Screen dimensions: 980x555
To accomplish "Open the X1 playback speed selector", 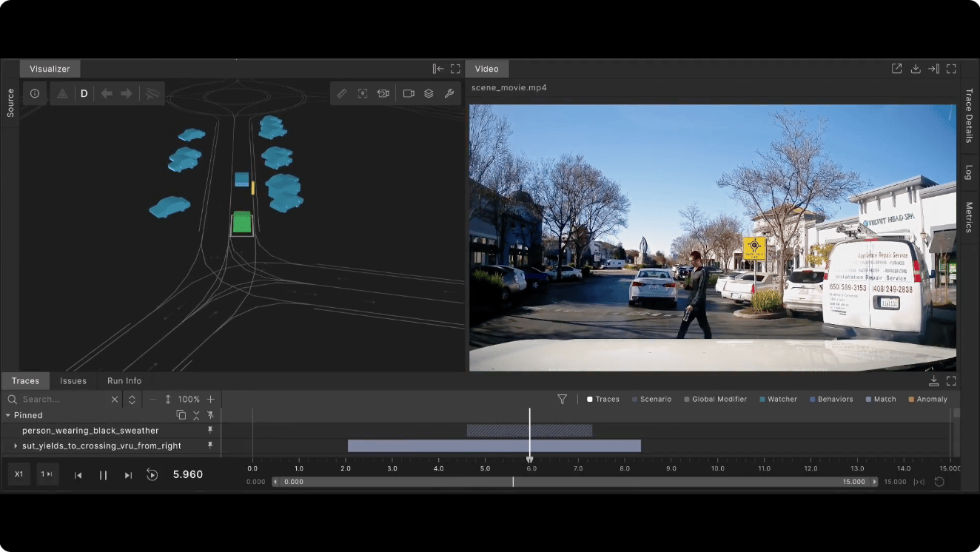I will (19, 474).
